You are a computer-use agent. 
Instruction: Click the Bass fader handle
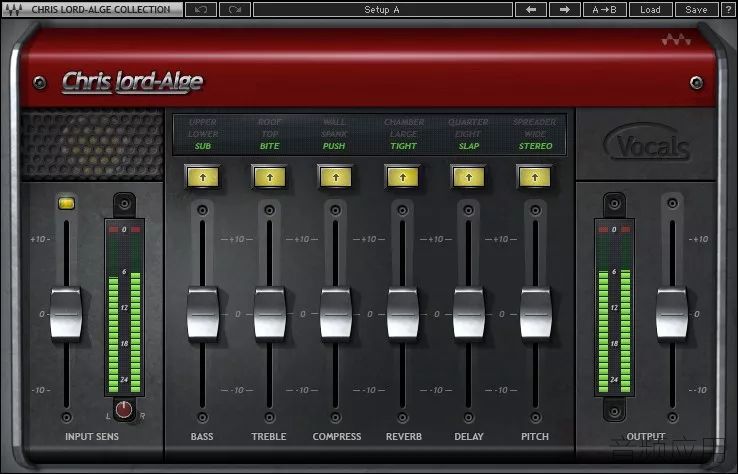click(203, 314)
